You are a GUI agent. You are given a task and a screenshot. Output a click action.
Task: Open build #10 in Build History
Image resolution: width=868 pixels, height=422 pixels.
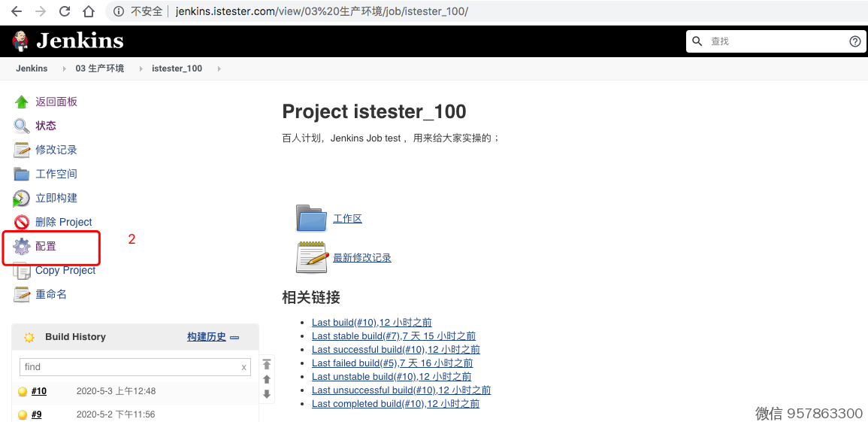pyautogui.click(x=39, y=391)
